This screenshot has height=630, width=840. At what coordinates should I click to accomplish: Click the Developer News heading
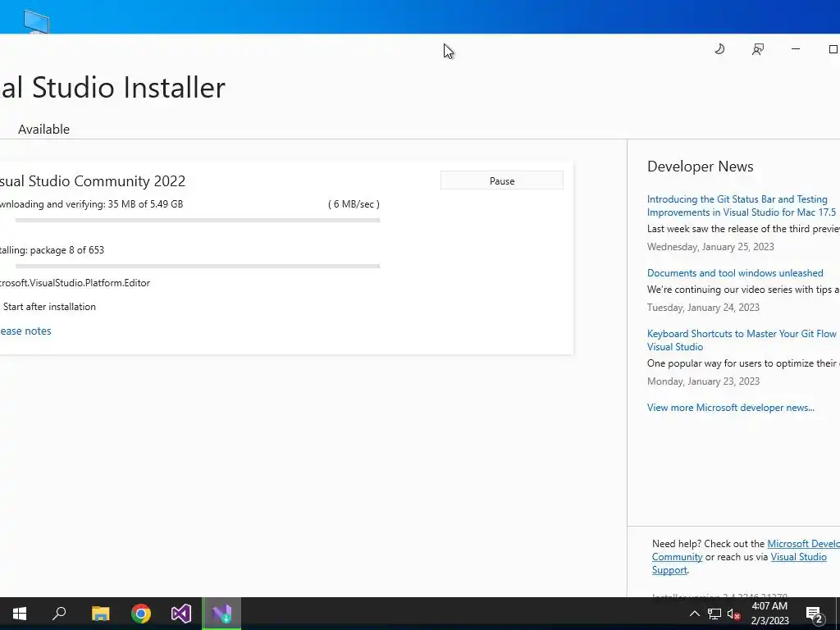701,166
